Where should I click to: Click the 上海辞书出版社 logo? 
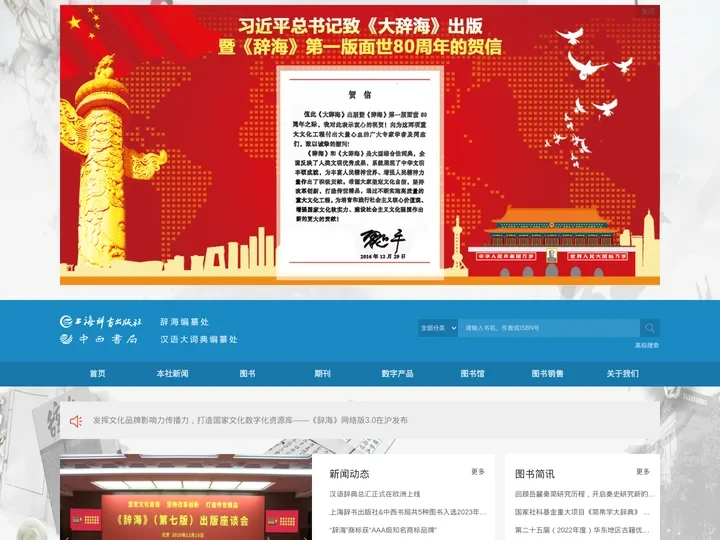[101, 321]
